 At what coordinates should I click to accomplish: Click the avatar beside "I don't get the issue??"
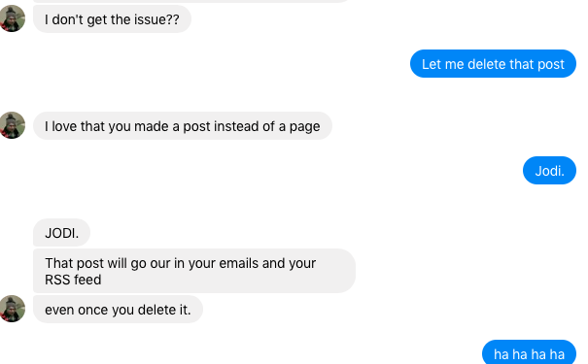[13, 18]
